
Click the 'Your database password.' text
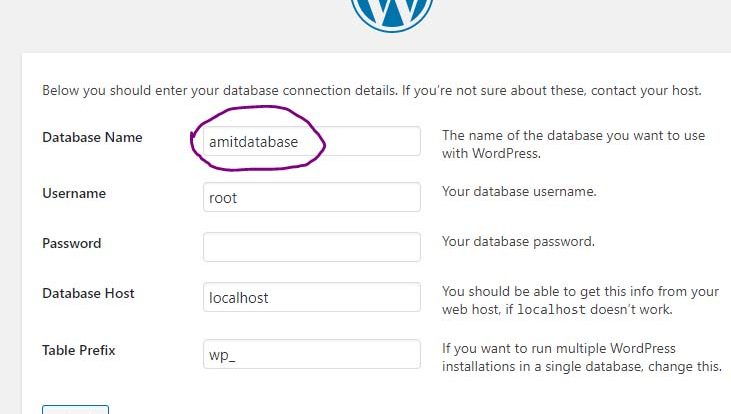point(518,242)
